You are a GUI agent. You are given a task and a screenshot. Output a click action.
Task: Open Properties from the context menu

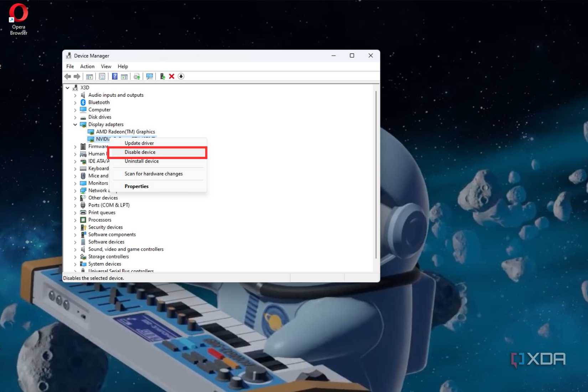pos(136,186)
